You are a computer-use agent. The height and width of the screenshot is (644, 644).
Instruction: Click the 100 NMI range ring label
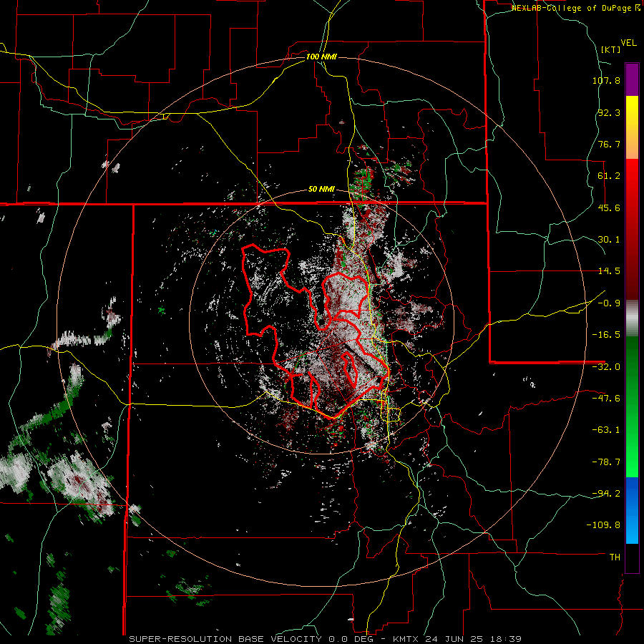[x=321, y=57]
